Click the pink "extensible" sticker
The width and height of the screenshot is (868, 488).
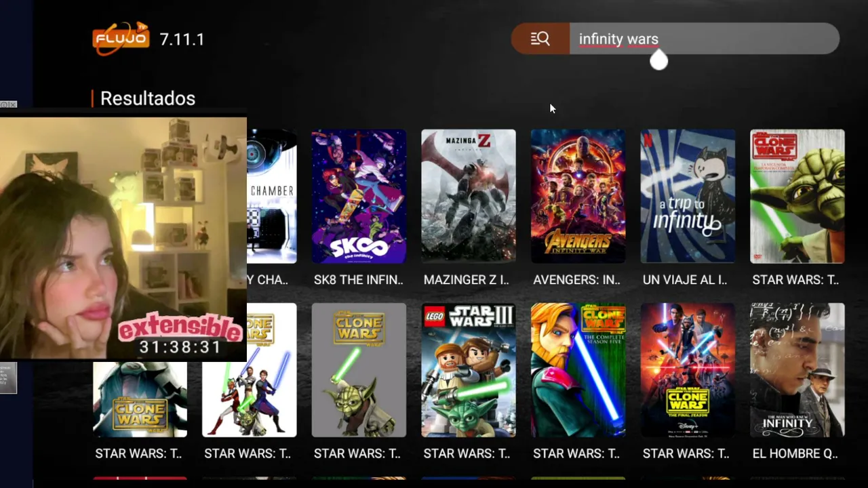click(180, 327)
